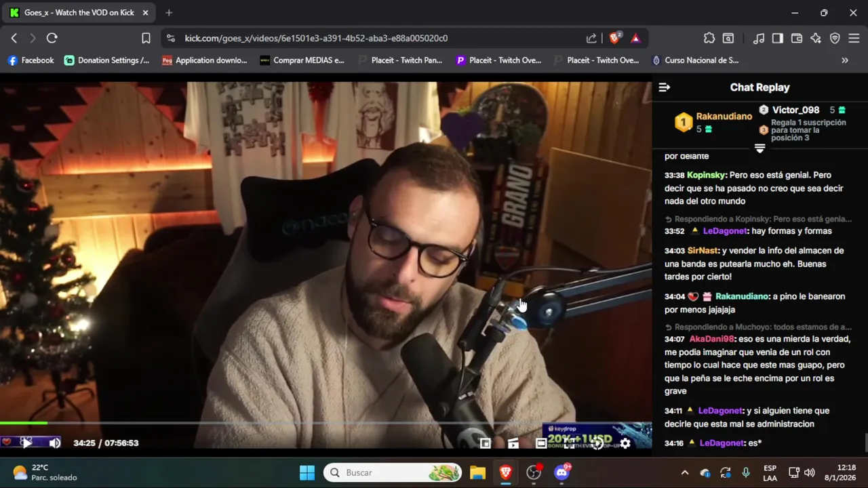
Task: Open the system volume speaker icon
Action: point(810,472)
